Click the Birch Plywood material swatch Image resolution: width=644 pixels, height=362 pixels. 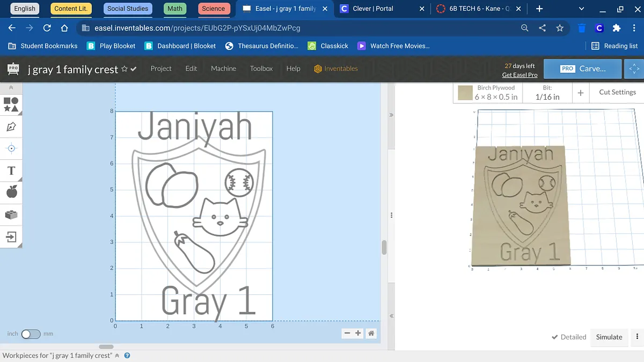coord(465,93)
